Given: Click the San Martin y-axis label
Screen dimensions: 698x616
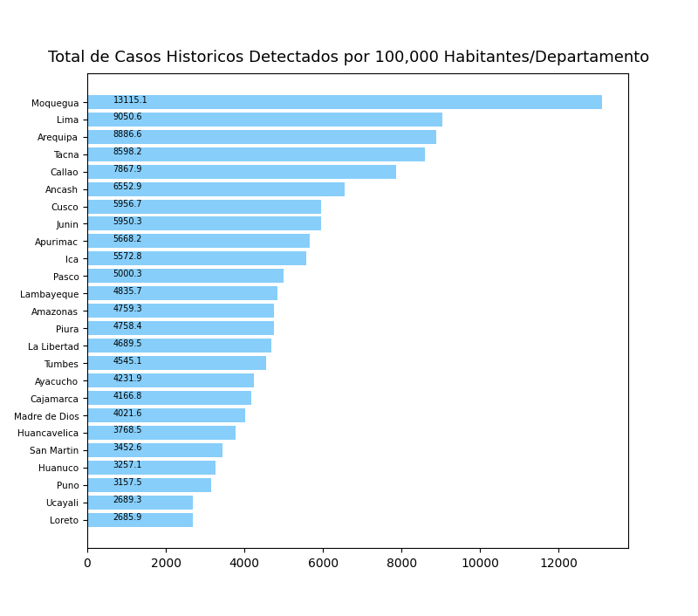Looking at the screenshot, I should [53, 451].
